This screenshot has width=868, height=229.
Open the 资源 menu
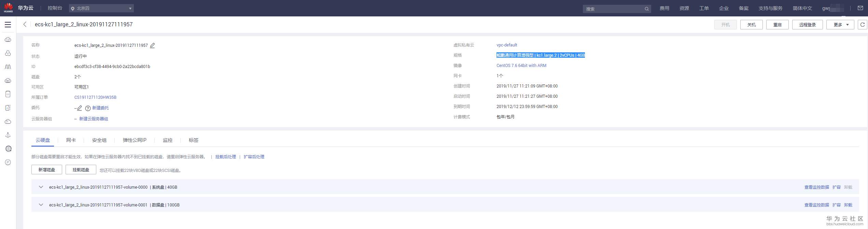click(x=684, y=8)
